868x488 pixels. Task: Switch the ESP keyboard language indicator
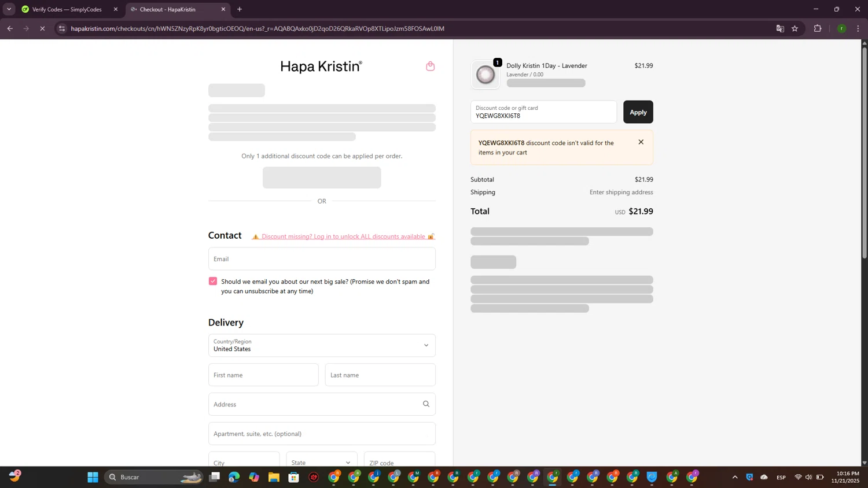pyautogui.click(x=781, y=477)
